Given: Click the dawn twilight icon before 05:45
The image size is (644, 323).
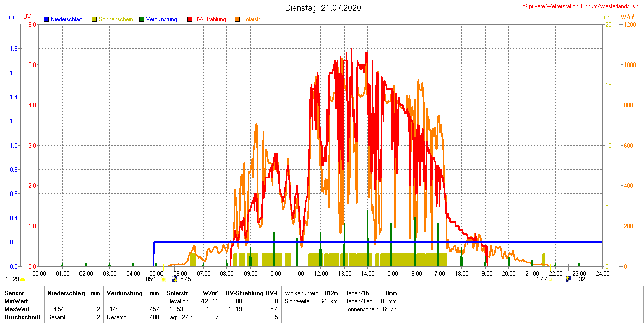Looking at the screenshot, I should (x=174, y=279).
